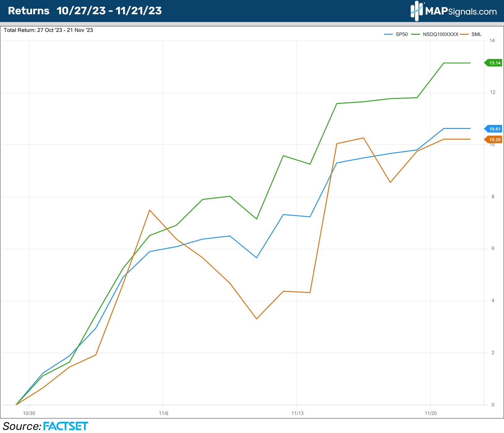This screenshot has width=504, height=433.
Task: Click the 10/30 date axis label
Action: (x=29, y=413)
